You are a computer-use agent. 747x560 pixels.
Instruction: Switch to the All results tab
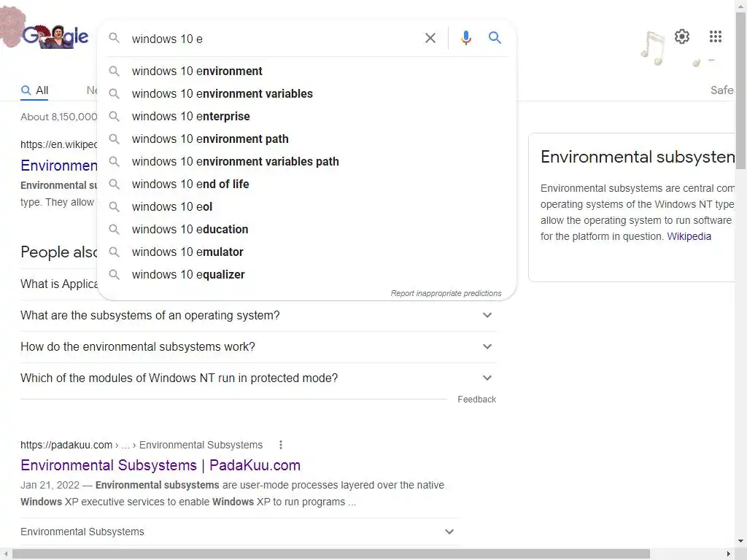[35, 90]
